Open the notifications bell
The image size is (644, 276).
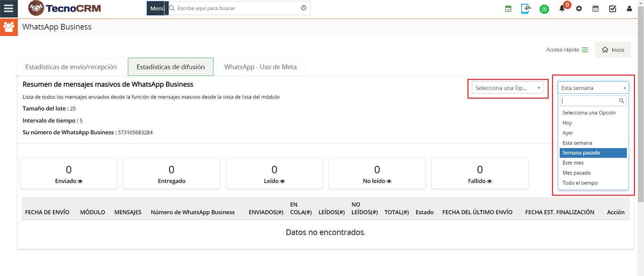click(562, 9)
